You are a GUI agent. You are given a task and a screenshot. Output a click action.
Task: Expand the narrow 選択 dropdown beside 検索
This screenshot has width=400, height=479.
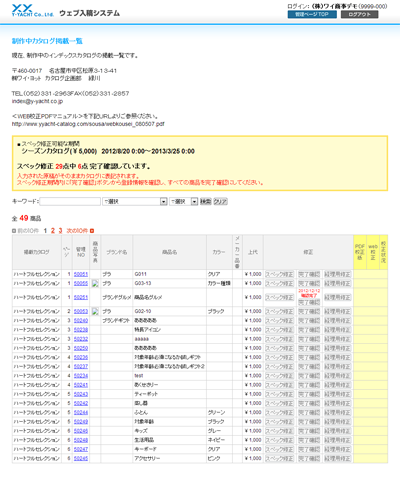(x=184, y=201)
